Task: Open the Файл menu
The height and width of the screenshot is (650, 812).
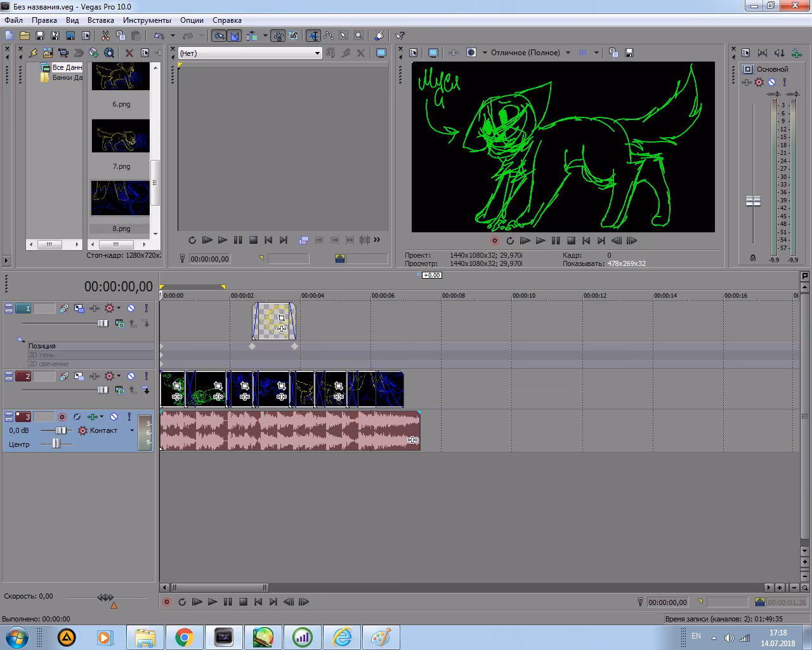Action: coord(13,20)
